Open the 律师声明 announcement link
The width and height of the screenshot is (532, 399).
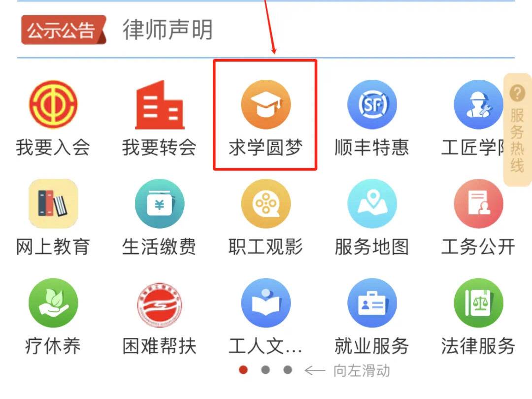click(168, 30)
